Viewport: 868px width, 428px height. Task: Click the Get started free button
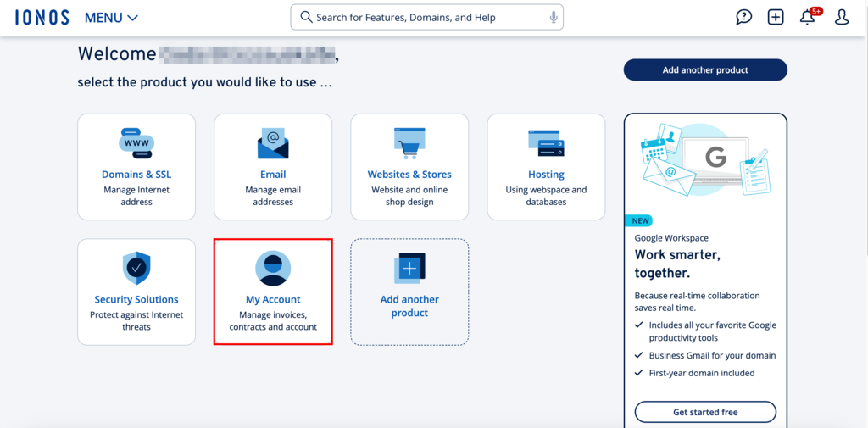[705, 412]
